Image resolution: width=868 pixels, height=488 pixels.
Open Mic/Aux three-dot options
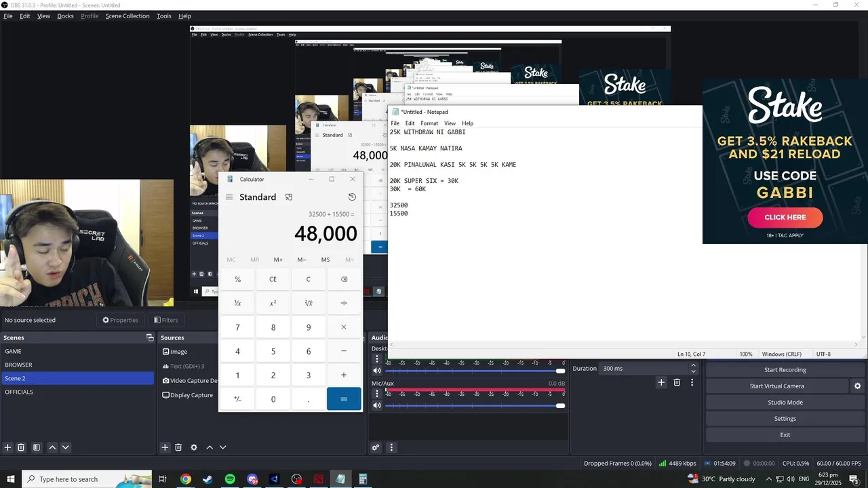click(377, 394)
